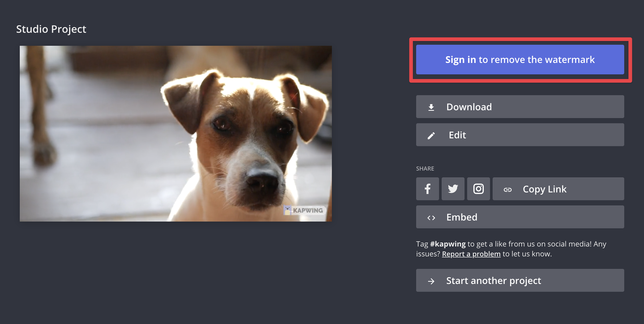Click the download arrow icon

431,107
